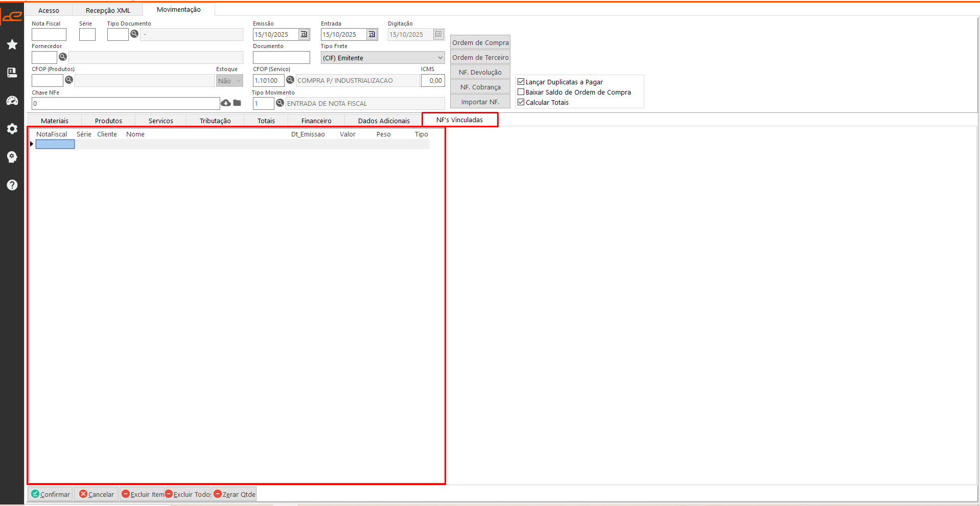Screen dimensions: 980x506
Task: Click search icon next to Fornecedor field
Action: tap(63, 57)
